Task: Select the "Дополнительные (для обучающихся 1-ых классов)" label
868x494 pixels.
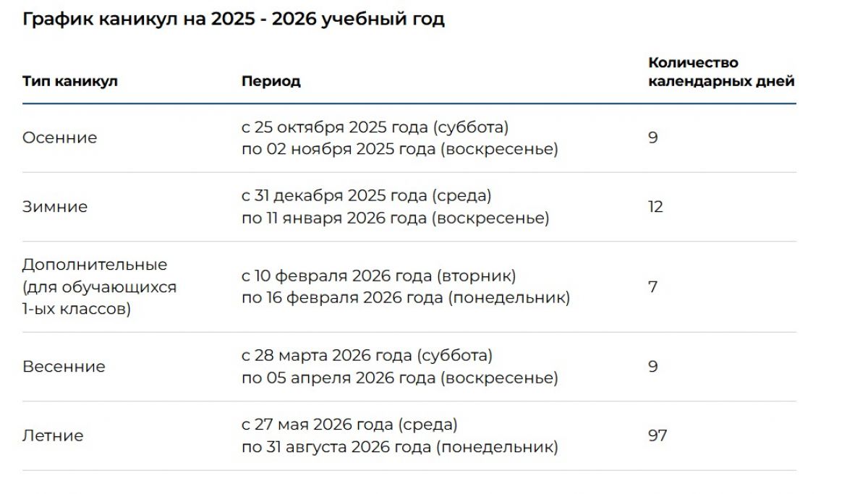Action: 99,287
